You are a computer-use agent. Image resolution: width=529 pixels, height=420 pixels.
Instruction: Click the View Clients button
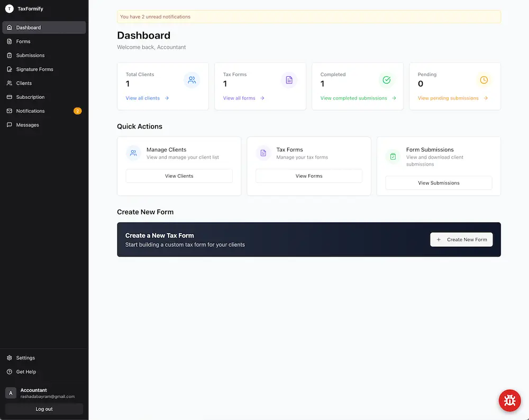pyautogui.click(x=179, y=176)
